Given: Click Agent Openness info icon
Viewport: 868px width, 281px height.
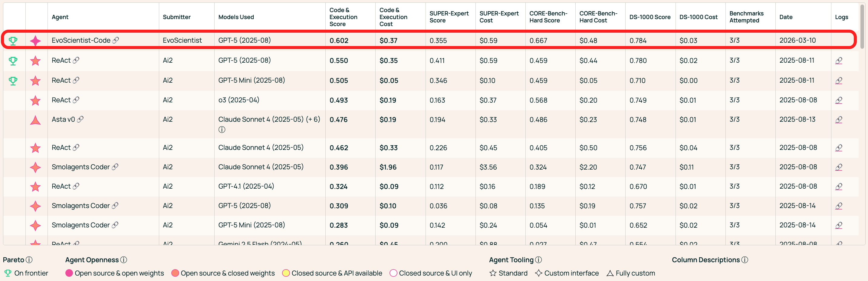Looking at the screenshot, I should click(x=124, y=260).
